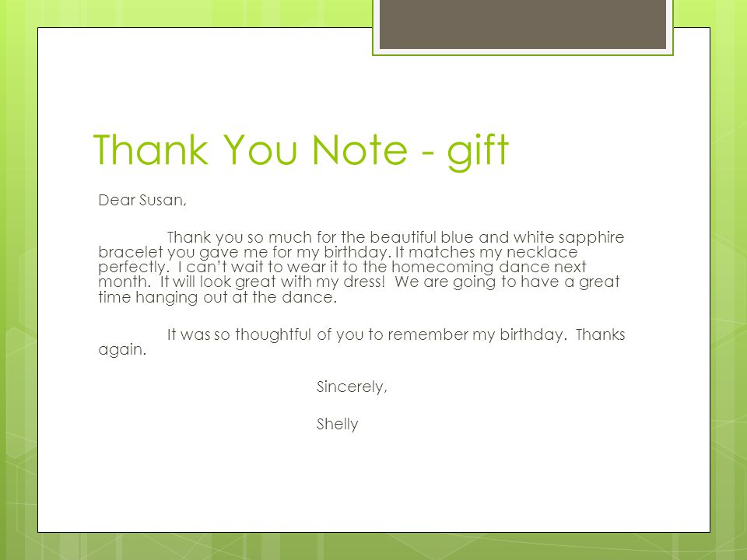Click the word 'thoughtful' in second paragraph
This screenshot has height=560, width=747.
click(273, 334)
